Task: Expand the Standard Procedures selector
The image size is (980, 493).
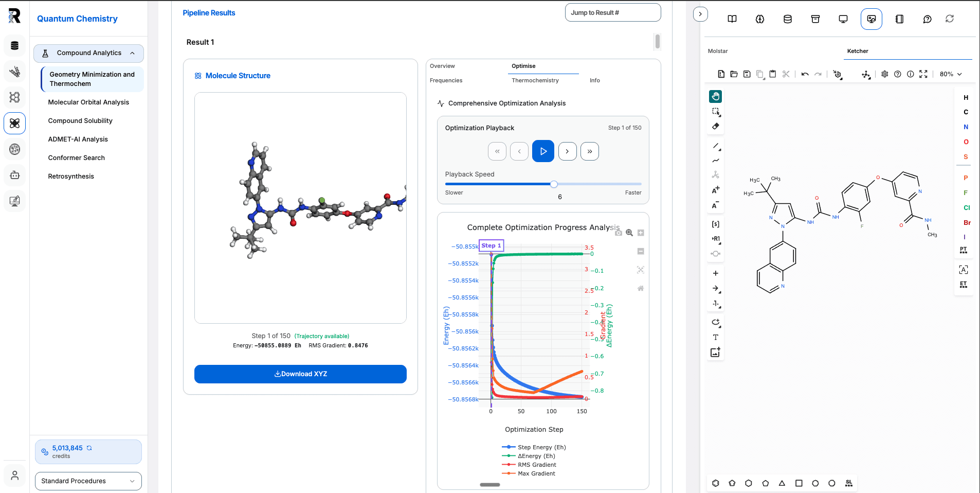Action: click(x=88, y=481)
